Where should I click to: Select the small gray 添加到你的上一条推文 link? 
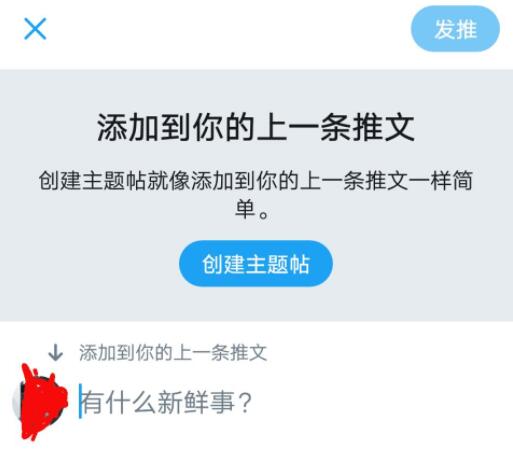pos(173,352)
